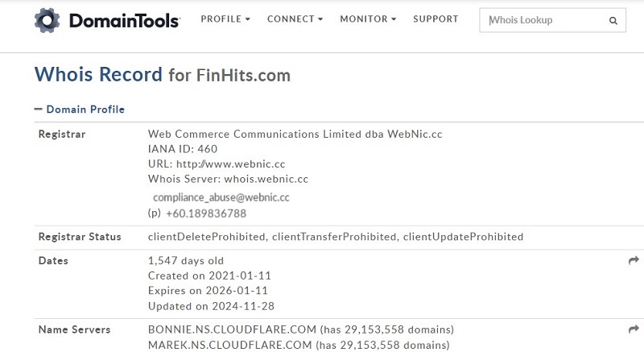Viewport: 644px width, 352px height.
Task: Select the registrar name Web Commerce Communications Limited
Action: tap(254, 134)
